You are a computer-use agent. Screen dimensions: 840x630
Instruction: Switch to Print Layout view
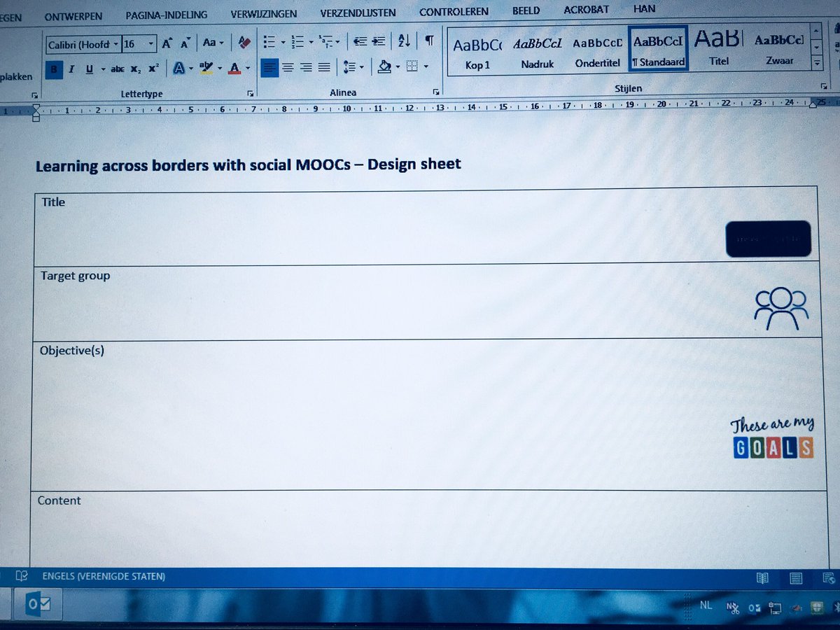(x=796, y=578)
